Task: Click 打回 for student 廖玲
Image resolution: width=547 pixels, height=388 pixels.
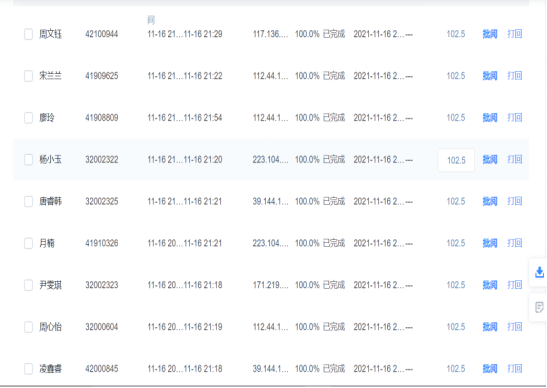Action: [x=515, y=118]
